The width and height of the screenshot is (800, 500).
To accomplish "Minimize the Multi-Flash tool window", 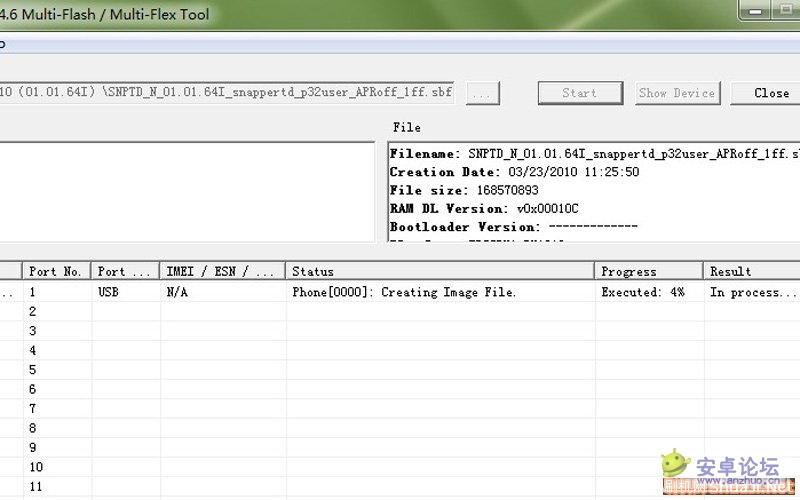I will point(756,10).
